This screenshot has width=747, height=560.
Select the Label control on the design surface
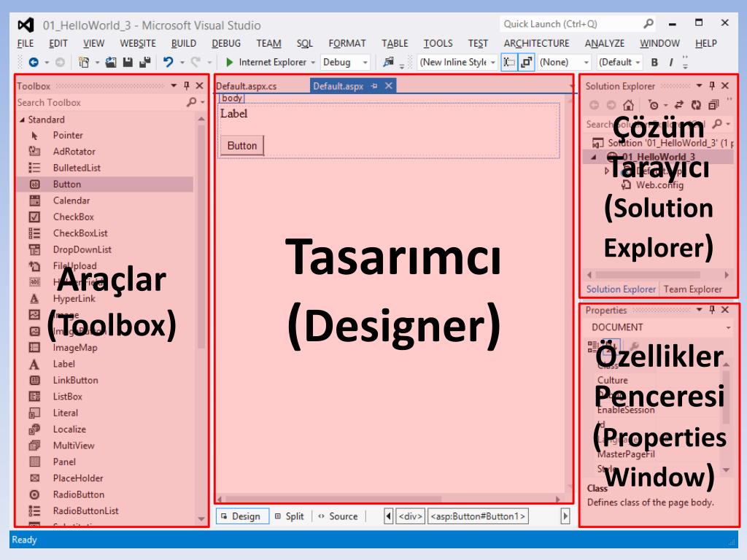tap(234, 113)
